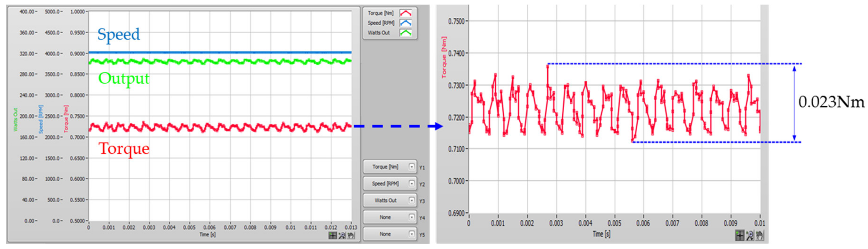Click the vertical Watts Out axis label on left graph
Image resolution: width=868 pixels, height=249 pixels.
click(15, 119)
